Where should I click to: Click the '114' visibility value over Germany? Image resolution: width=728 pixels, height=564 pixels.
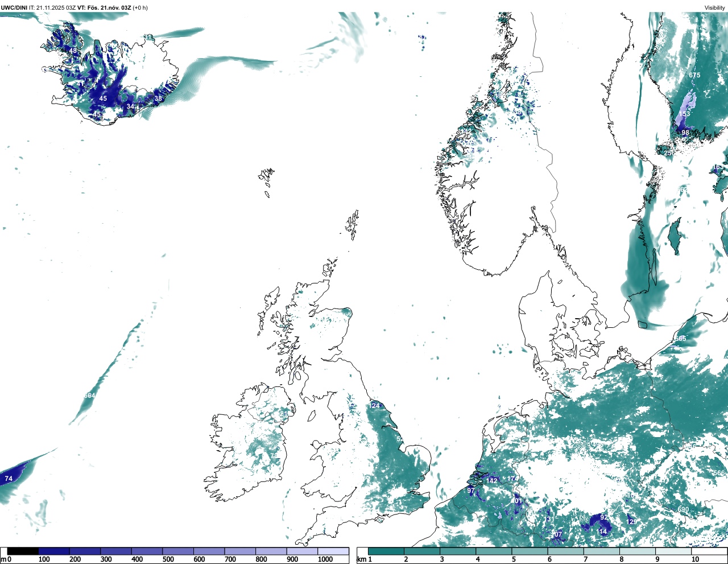[602, 531]
